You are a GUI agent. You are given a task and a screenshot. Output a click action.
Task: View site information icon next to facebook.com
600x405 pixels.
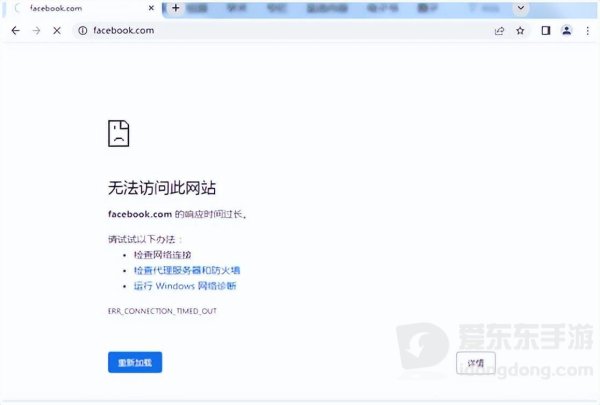(x=83, y=31)
